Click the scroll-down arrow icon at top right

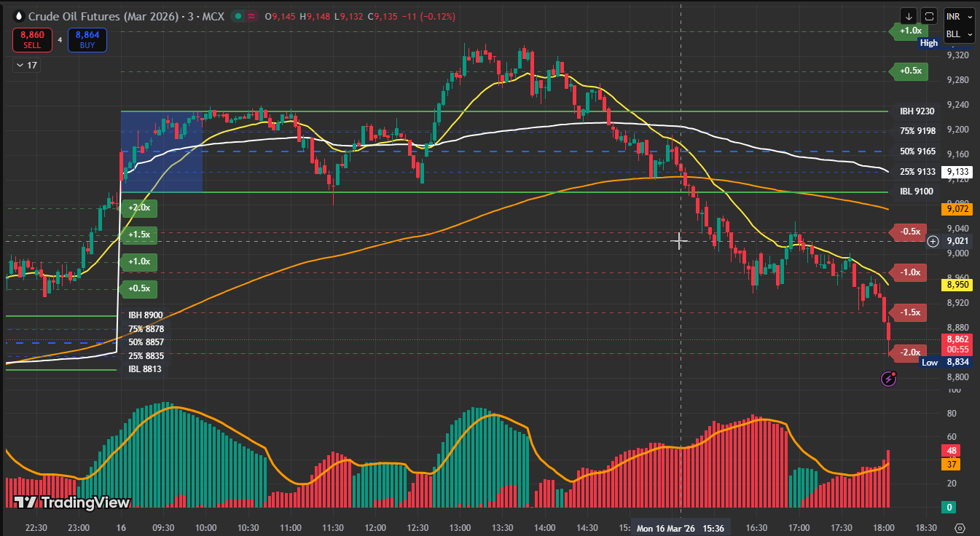(909, 16)
